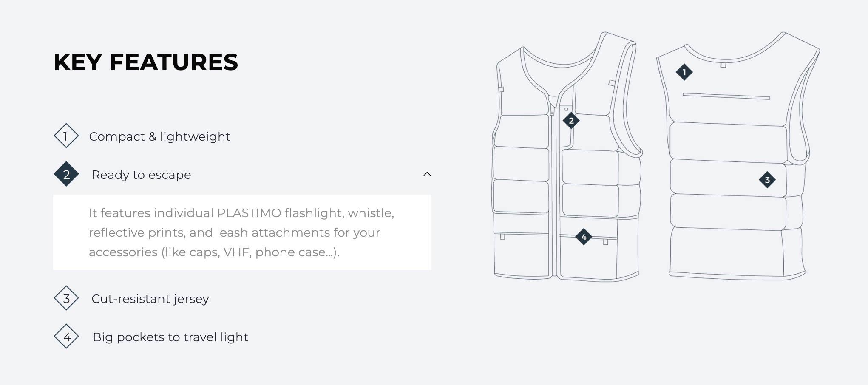The height and width of the screenshot is (385, 868).
Task: Select hotspot marker 1 on vest back
Action: tap(684, 72)
